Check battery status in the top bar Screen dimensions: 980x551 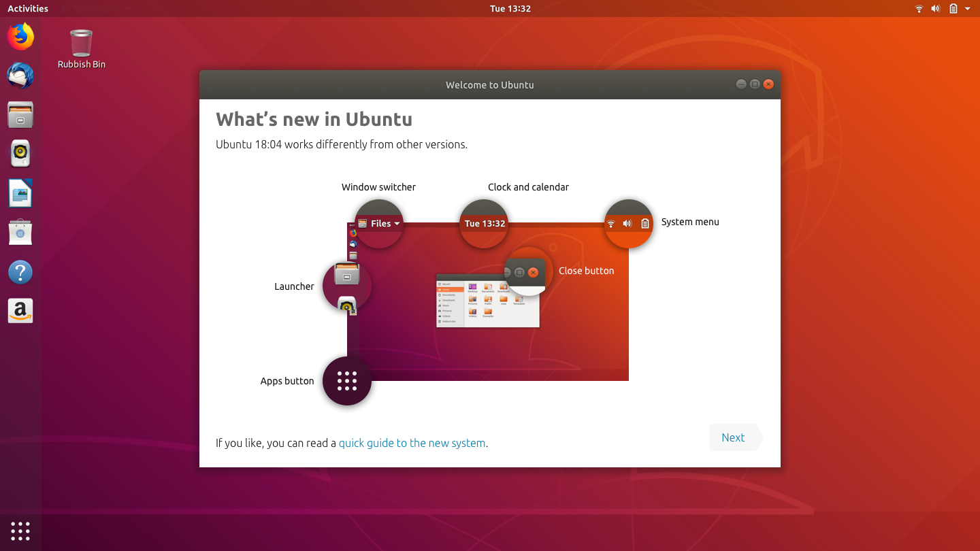[953, 9]
